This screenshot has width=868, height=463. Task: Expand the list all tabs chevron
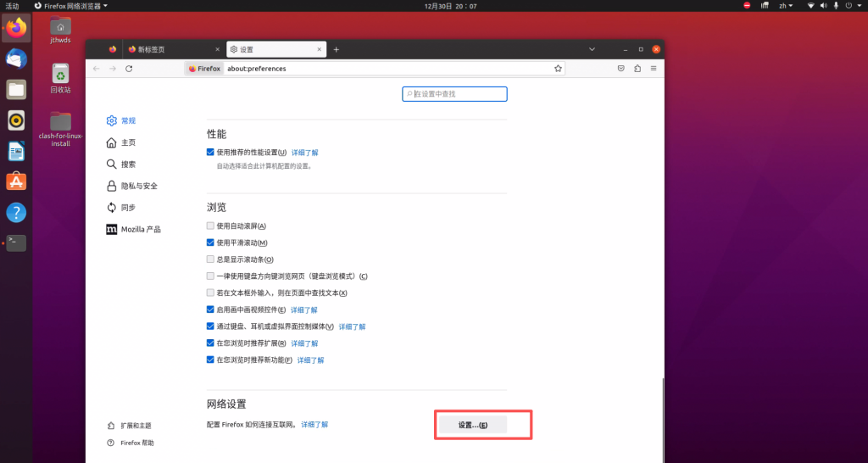point(592,49)
